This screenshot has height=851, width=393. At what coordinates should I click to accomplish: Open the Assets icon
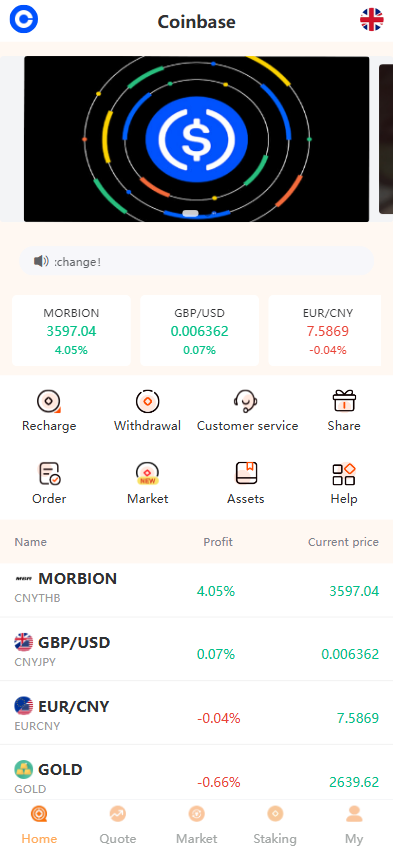246,474
